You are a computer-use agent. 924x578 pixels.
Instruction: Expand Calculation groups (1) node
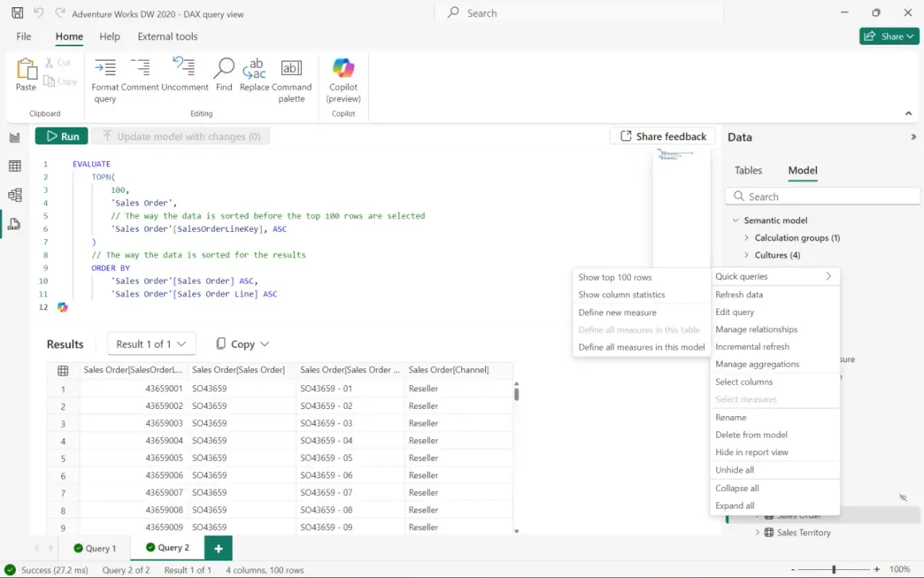tap(746, 238)
